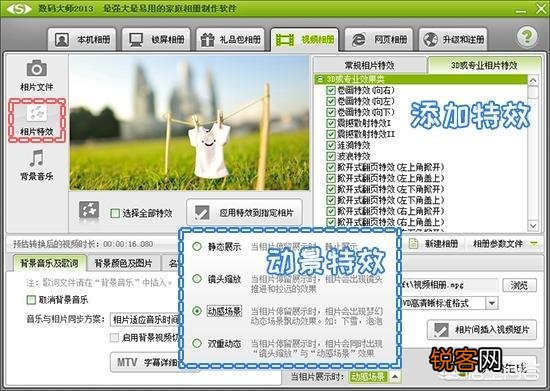Click the 本机相册 portrait icon
Screen dimensions: 550x391
pos(62,40)
